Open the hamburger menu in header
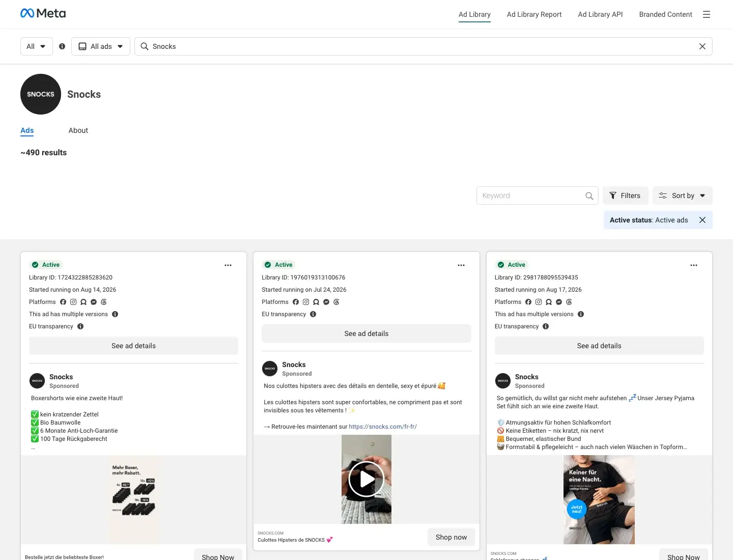Viewport: 733px width, 560px height. click(x=707, y=14)
